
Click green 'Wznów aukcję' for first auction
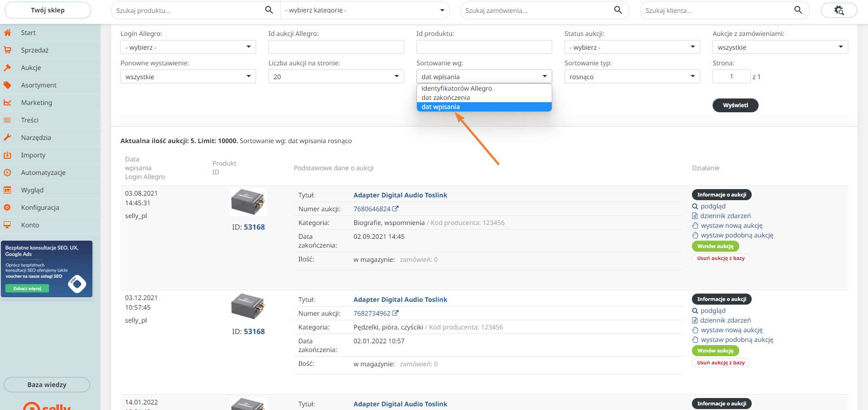715,246
